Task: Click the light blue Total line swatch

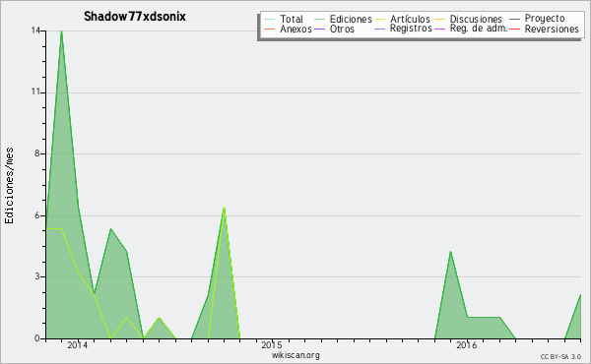Action: pos(270,19)
